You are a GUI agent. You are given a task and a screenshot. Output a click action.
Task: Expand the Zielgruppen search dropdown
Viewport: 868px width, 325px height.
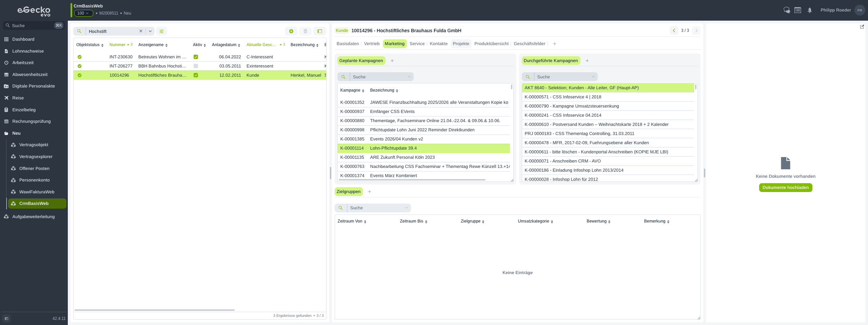click(x=406, y=208)
